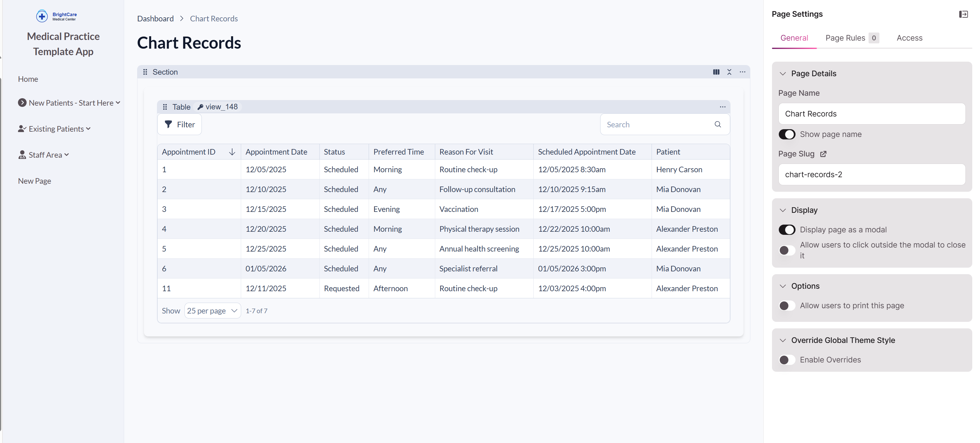Screen dimensions: 980x443
Task: Click the Dashboard breadcrumb link
Action: click(155, 19)
